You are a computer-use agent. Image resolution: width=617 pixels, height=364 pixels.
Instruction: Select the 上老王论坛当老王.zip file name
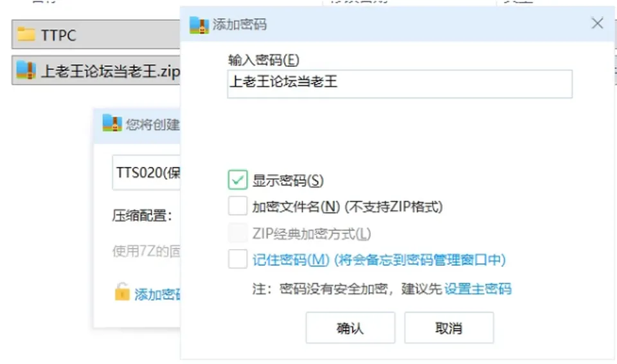tap(110, 71)
